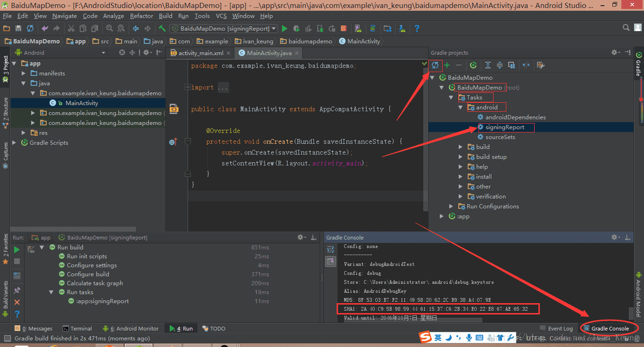The image size is (644, 347).
Task: Open 0: Messages tool window
Action: pos(33,329)
